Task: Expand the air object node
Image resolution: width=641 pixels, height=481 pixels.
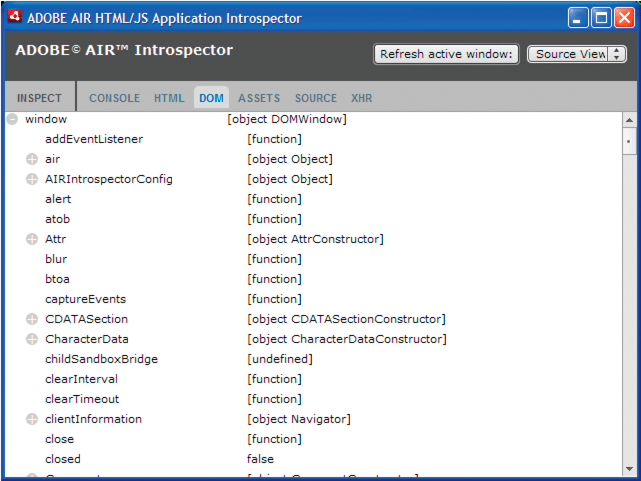Action: coord(32,159)
